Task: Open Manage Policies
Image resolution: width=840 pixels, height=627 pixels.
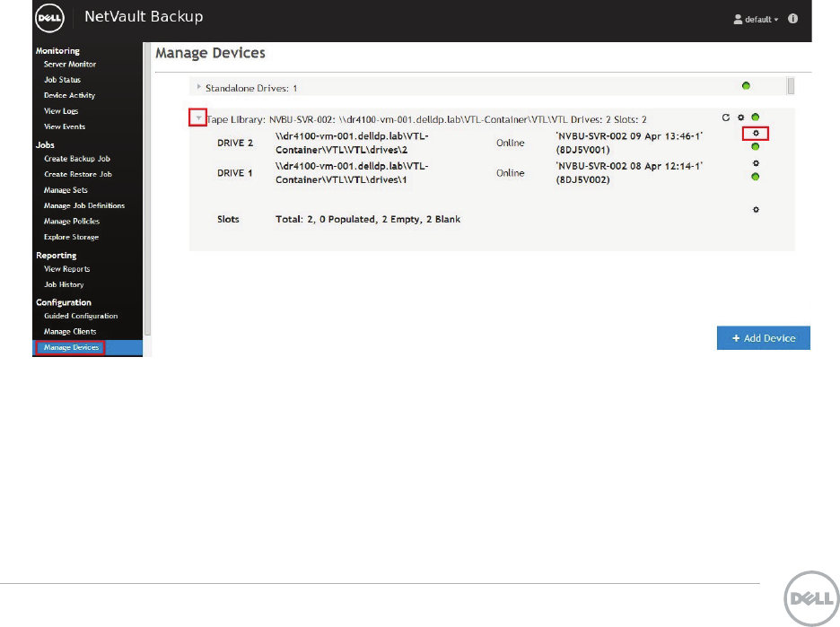Action: click(x=71, y=222)
